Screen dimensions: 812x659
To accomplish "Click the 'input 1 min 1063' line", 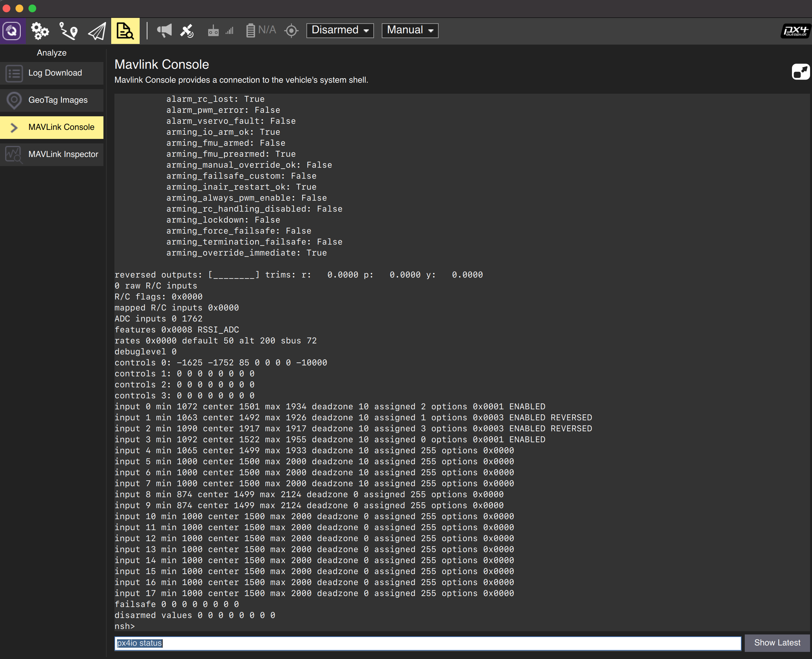I will (353, 418).
